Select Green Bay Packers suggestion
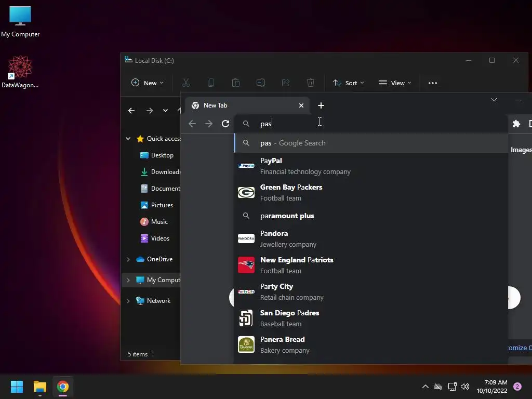532x399 pixels. 371,192
